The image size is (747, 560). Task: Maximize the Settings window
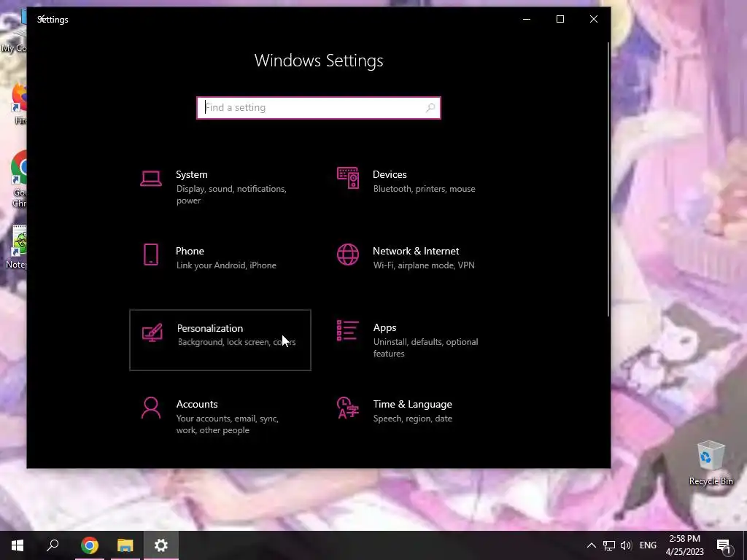click(x=560, y=19)
